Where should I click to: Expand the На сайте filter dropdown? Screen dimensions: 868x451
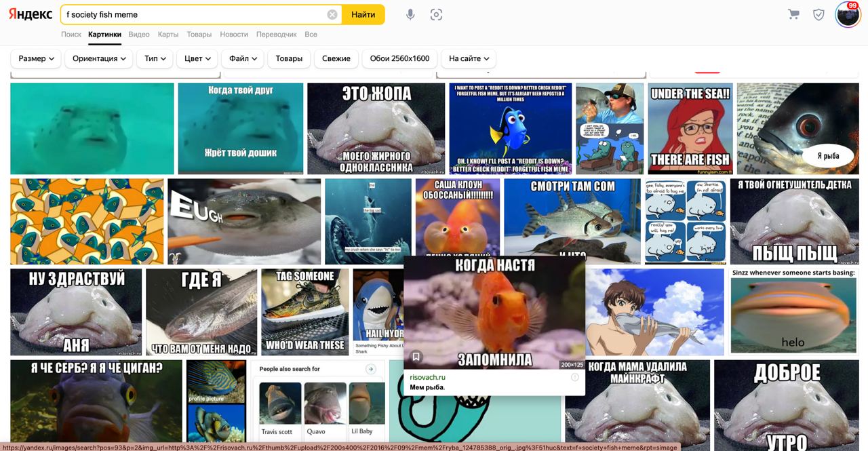pyautogui.click(x=469, y=58)
